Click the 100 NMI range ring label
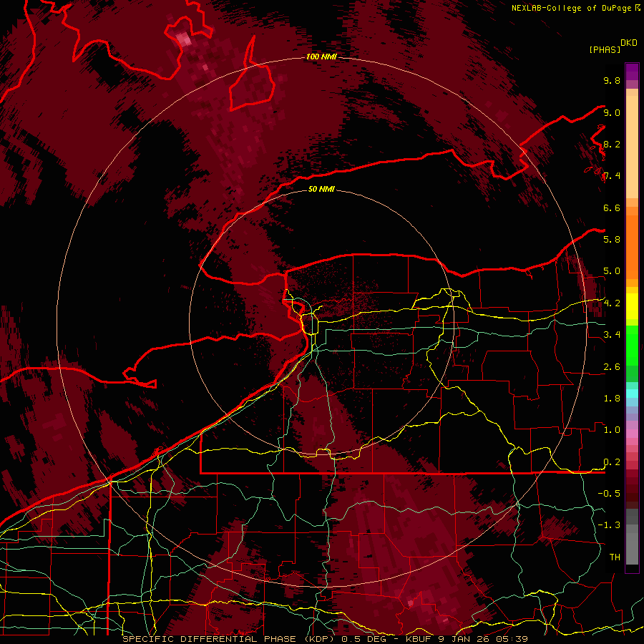644x644 pixels. tap(321, 57)
